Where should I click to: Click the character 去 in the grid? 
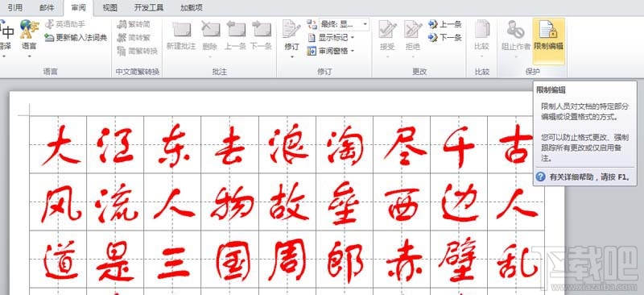coord(230,146)
